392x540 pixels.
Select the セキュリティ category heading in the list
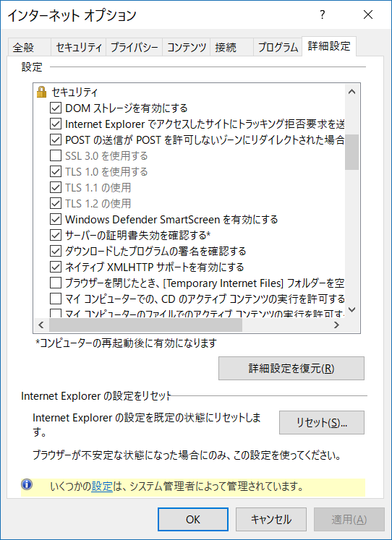74,92
